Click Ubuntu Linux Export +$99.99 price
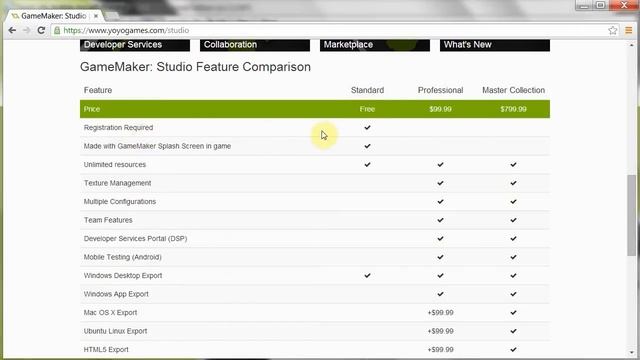 pos(440,331)
